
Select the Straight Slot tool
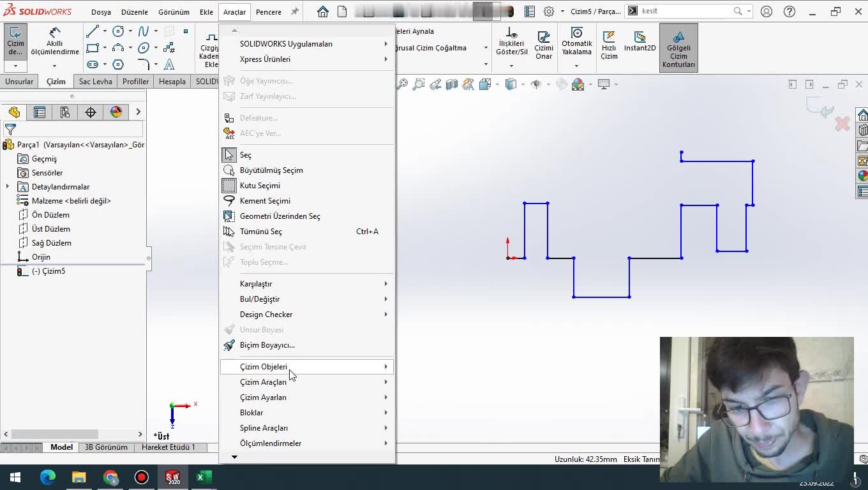click(x=93, y=64)
